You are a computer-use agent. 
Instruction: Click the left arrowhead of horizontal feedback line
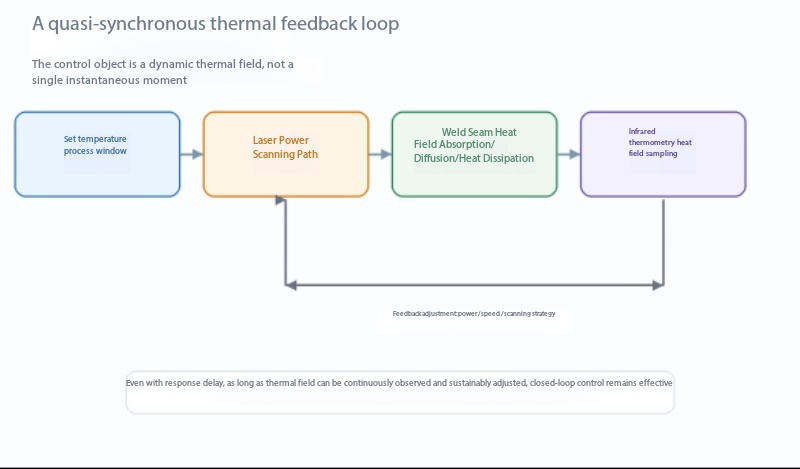(290, 285)
